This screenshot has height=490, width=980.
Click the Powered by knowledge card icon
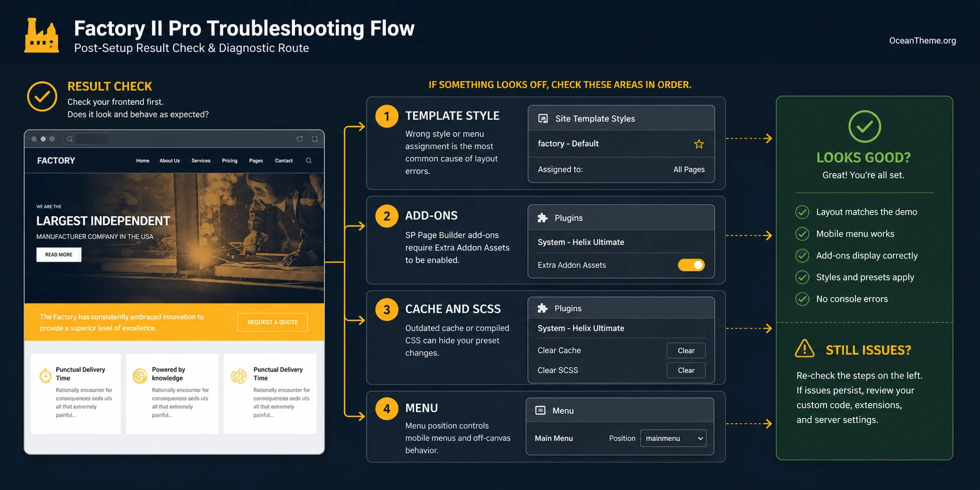click(140, 376)
